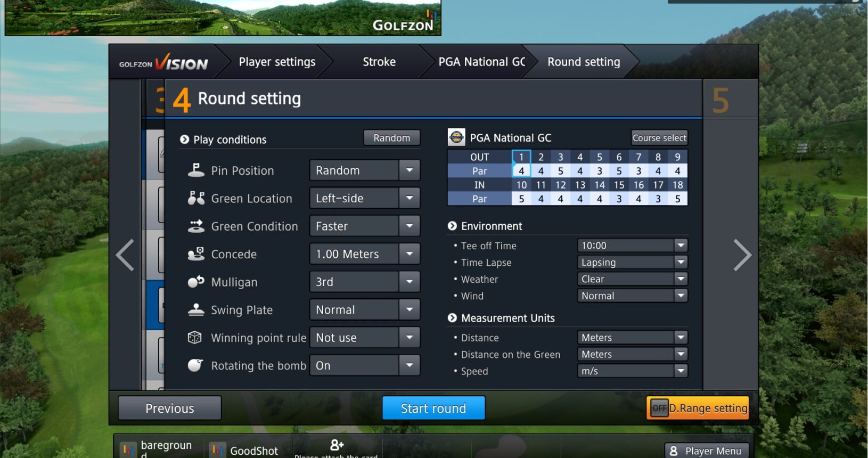Go to the previous step with left arrow
Viewport: 868px width, 458px height.
(126, 256)
